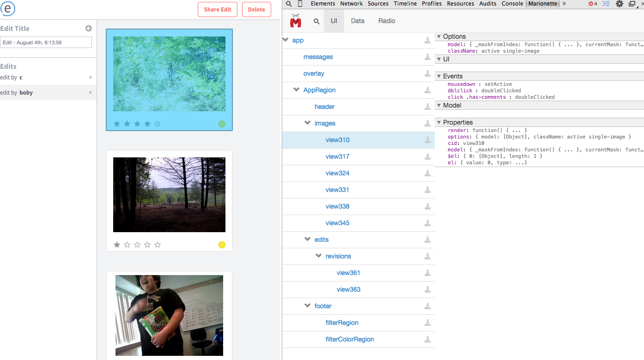644x360 pixels.
Task: Click the inspect icon for AppRegion row
Action: pyautogui.click(x=428, y=90)
